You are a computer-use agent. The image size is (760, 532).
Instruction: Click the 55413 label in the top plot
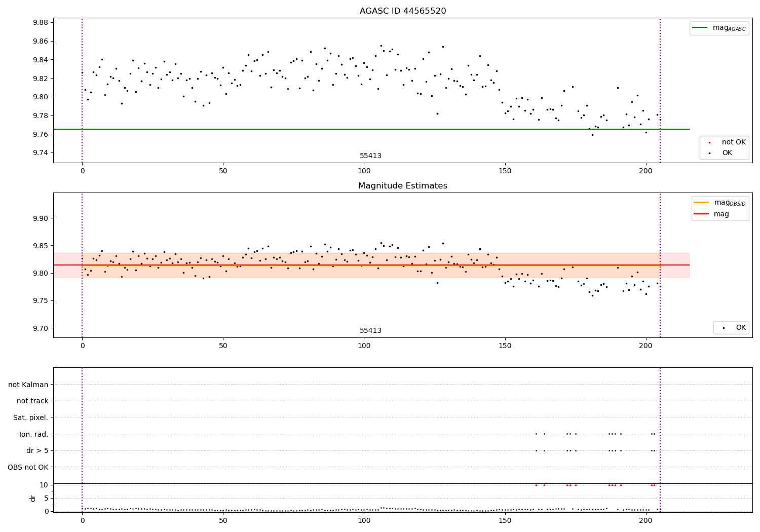[x=370, y=156]
